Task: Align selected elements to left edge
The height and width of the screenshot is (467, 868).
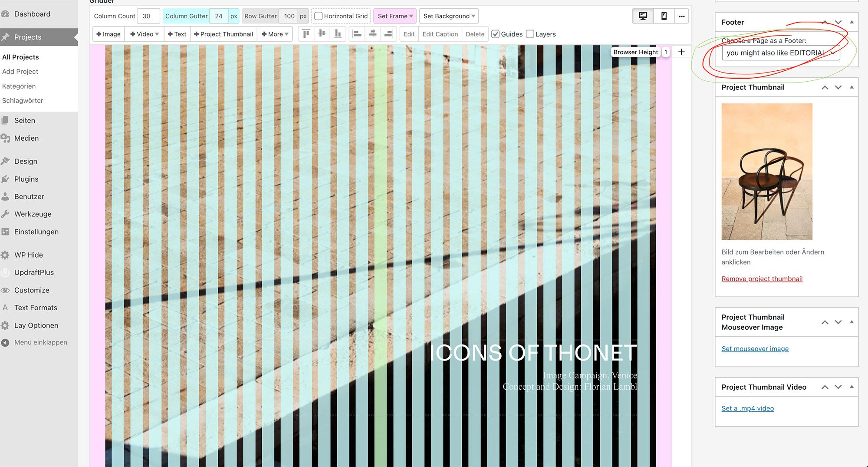Action: [x=357, y=34]
